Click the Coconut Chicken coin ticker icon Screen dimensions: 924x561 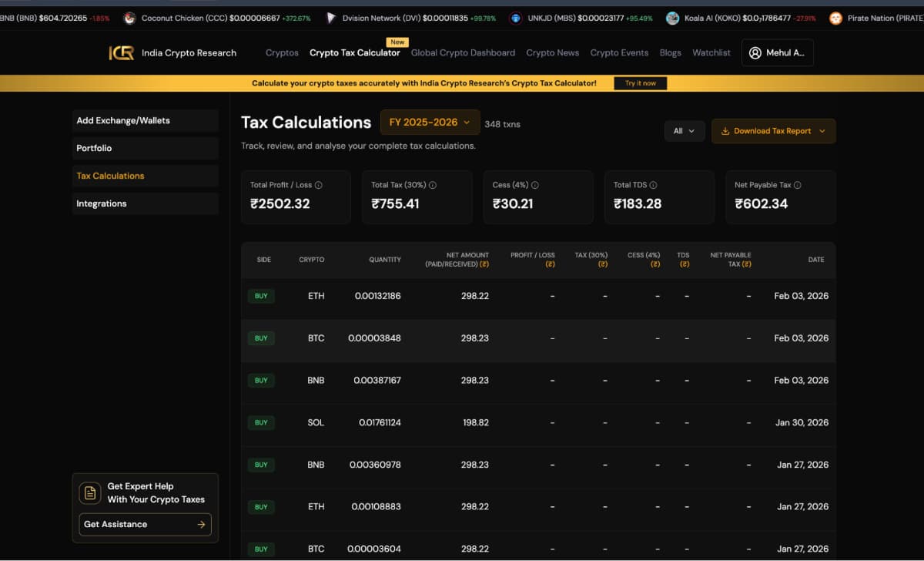click(129, 18)
